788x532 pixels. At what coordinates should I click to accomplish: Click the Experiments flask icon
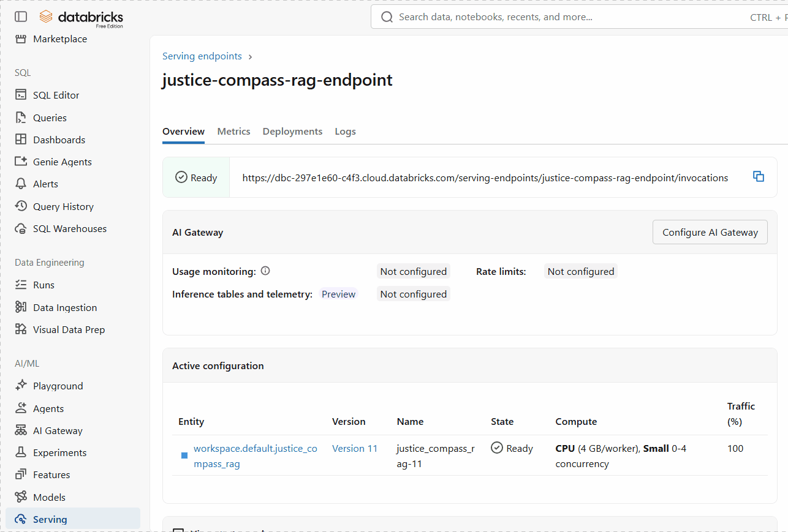point(21,453)
